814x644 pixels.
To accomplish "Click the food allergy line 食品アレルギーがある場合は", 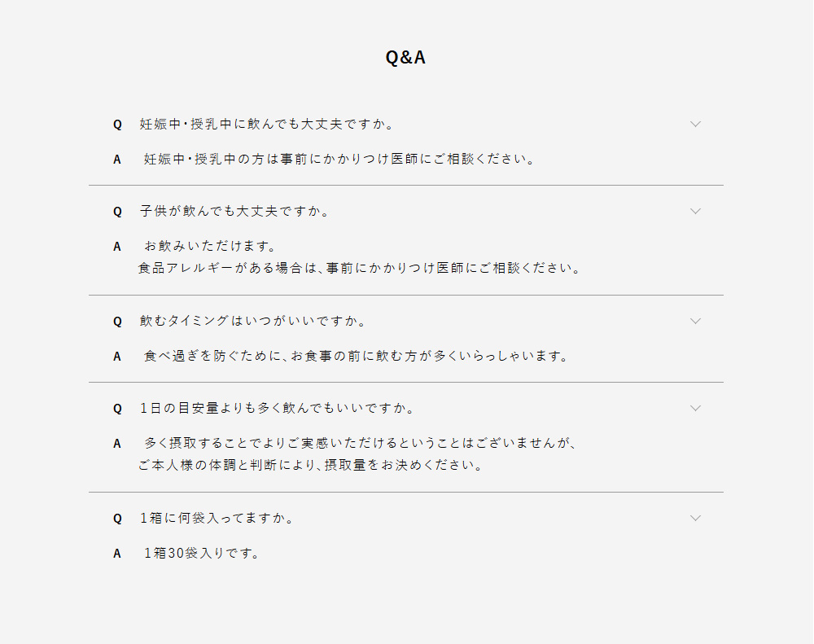I will (359, 268).
